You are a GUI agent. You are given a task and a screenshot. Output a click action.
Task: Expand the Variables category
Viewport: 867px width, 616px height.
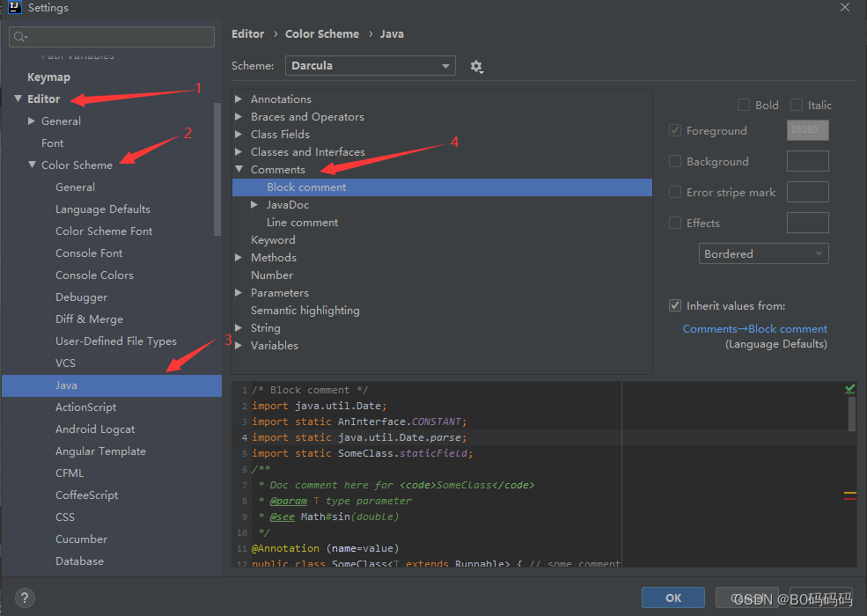[239, 345]
